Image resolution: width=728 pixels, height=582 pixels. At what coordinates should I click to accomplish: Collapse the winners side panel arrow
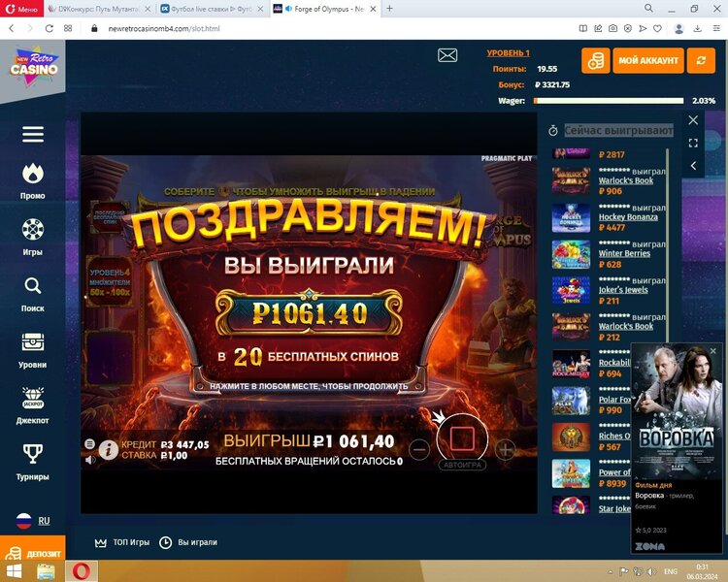click(x=693, y=166)
